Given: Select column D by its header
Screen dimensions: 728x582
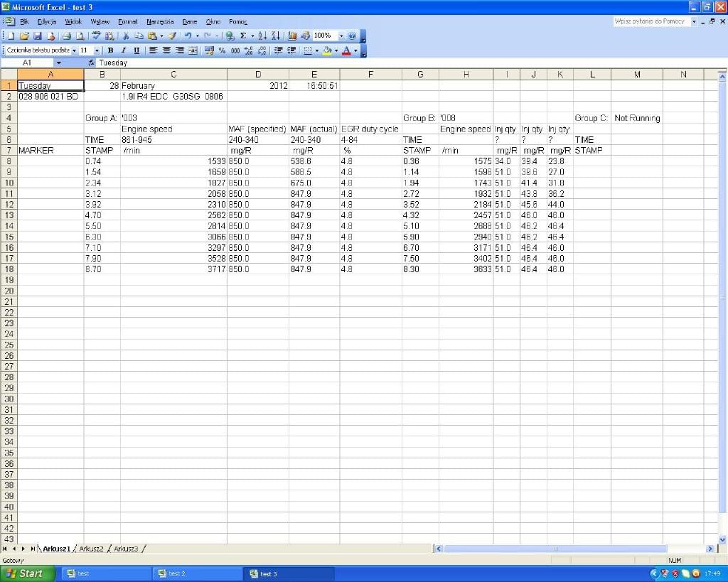Looking at the screenshot, I should (258, 74).
